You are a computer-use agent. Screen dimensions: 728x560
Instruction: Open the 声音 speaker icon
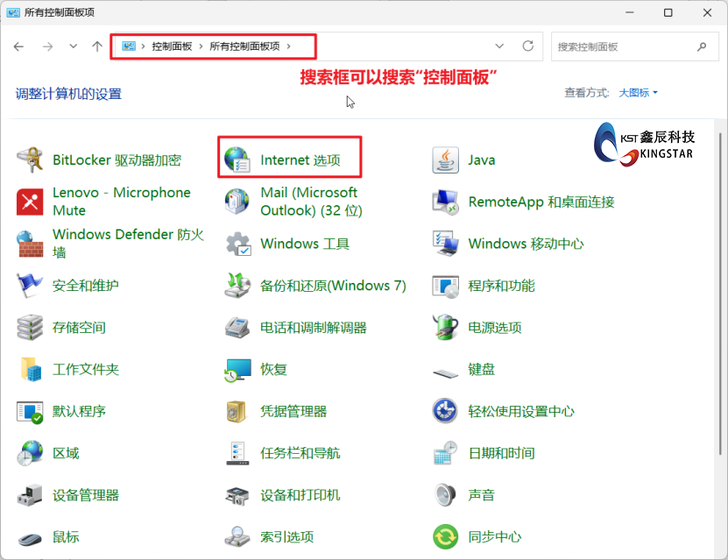coord(446,495)
